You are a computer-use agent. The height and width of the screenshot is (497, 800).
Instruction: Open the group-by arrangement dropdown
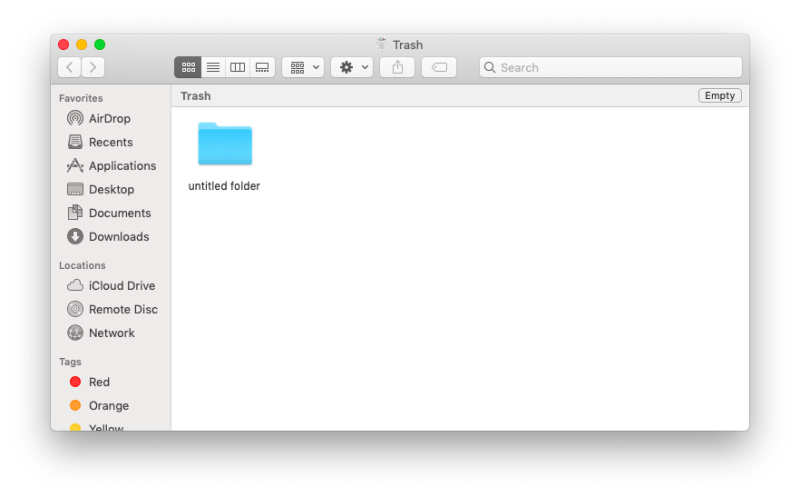[x=303, y=67]
